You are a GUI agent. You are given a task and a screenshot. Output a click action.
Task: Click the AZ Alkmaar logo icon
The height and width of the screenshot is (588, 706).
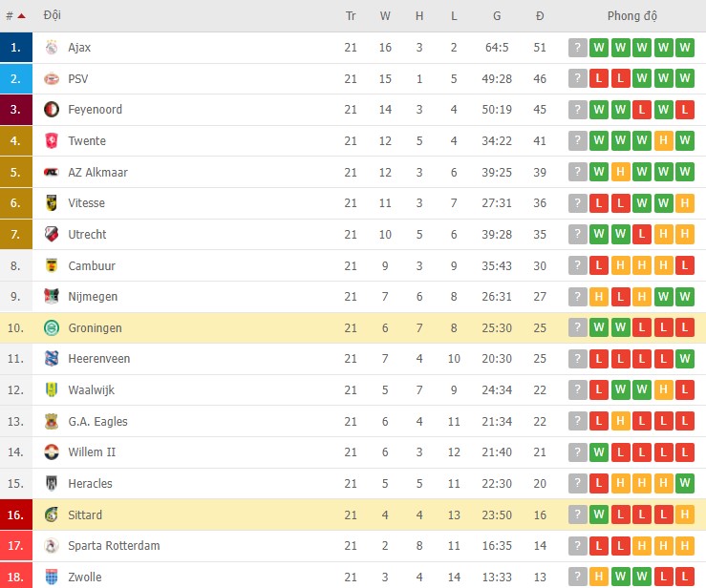coord(52,173)
